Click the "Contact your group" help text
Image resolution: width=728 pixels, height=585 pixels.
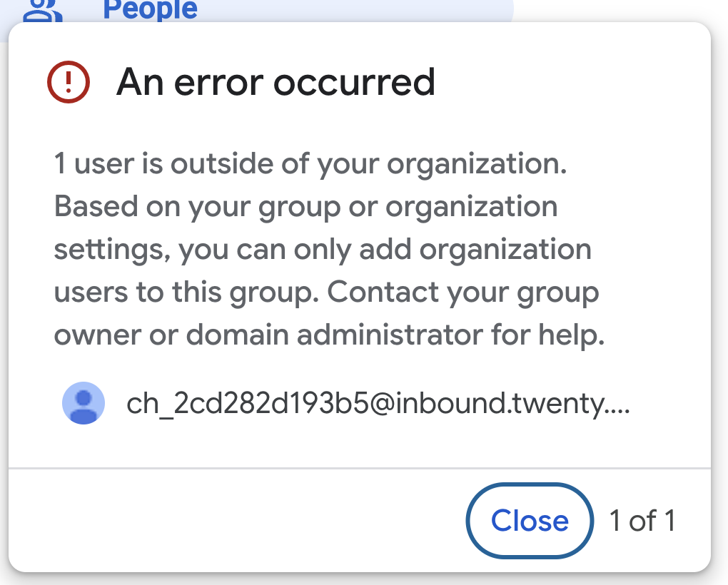tap(463, 292)
